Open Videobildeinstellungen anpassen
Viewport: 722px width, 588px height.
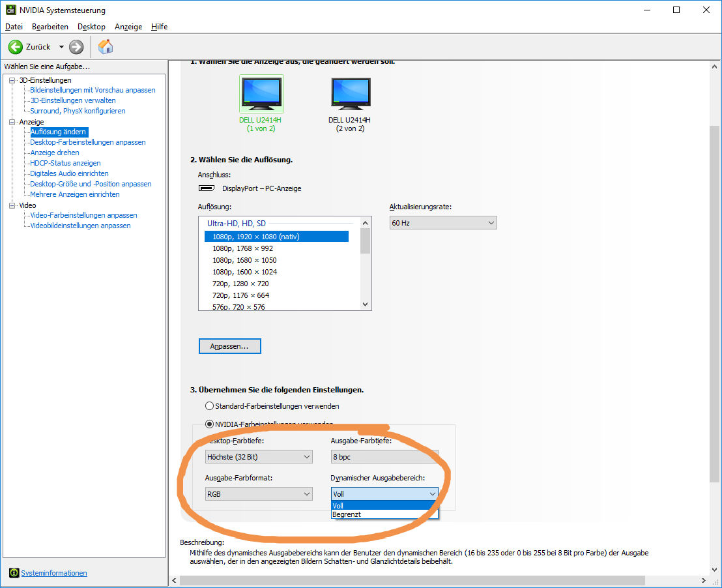coord(80,226)
